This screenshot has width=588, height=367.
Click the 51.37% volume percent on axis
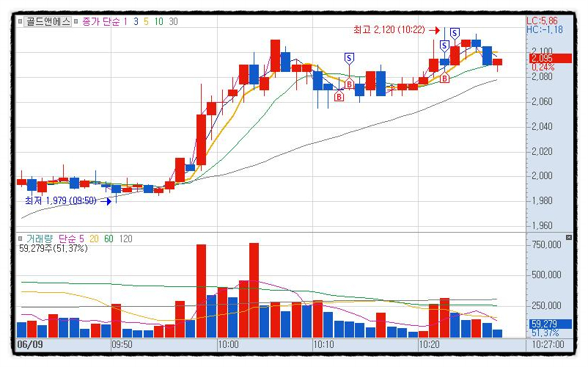coord(545,333)
